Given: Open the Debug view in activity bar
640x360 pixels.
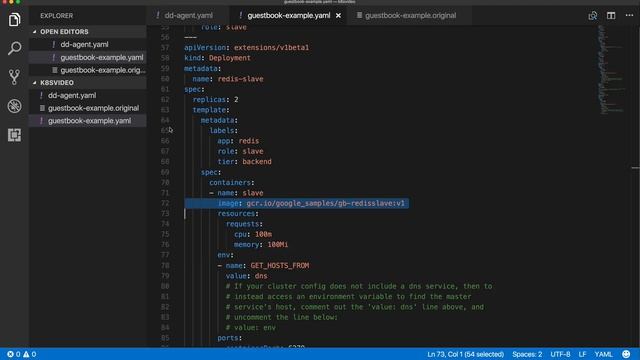Looking at the screenshot, I should pos(14,106).
